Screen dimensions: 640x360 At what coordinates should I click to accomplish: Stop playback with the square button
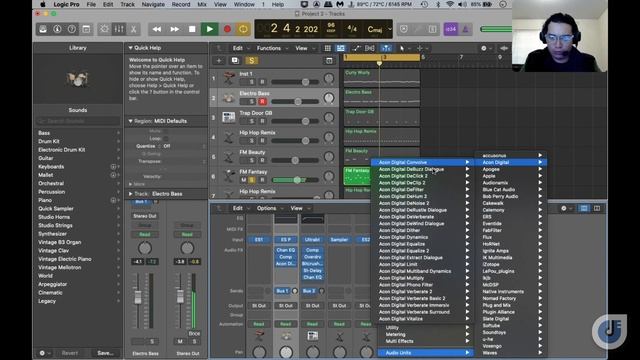coord(192,29)
